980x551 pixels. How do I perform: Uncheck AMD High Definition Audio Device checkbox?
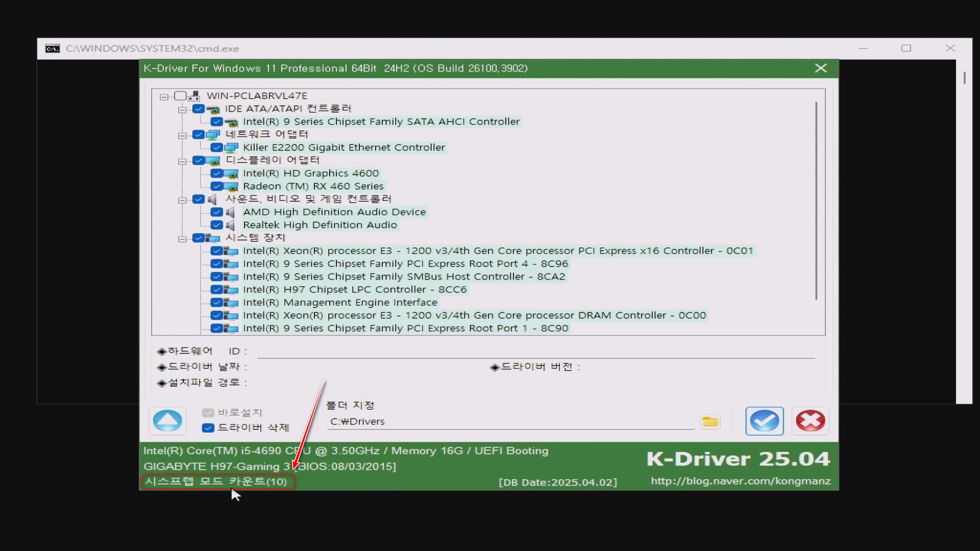216,212
